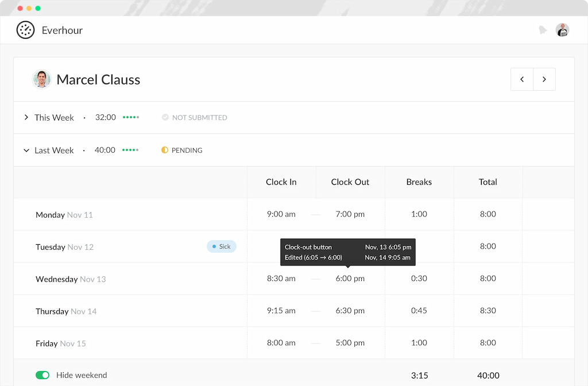Select the Sick badge on Tuesday Nov 12
This screenshot has width=588, height=386.
pos(221,246)
